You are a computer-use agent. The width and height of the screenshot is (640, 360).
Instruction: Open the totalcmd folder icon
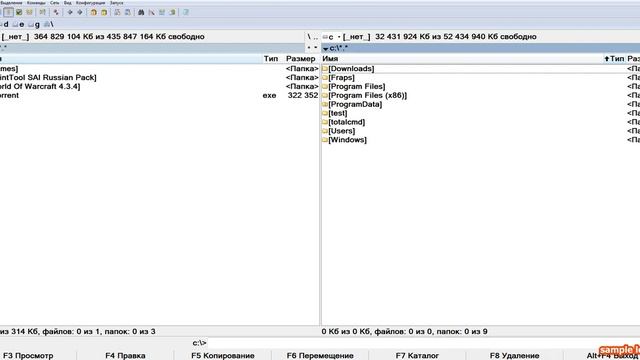(325, 122)
